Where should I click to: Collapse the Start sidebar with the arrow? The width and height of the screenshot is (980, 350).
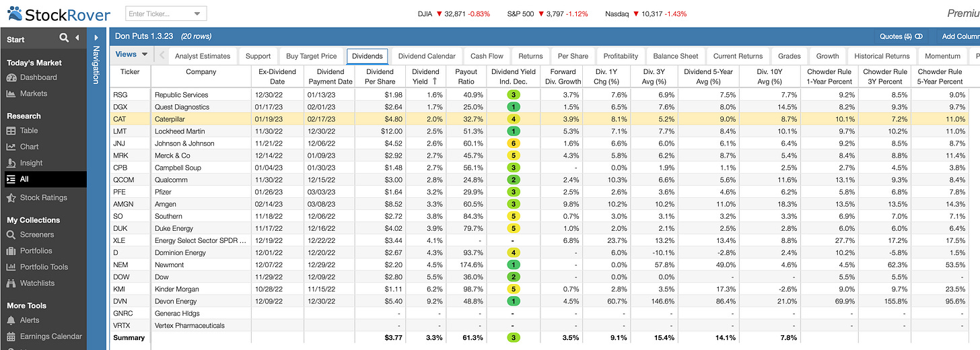tap(77, 38)
